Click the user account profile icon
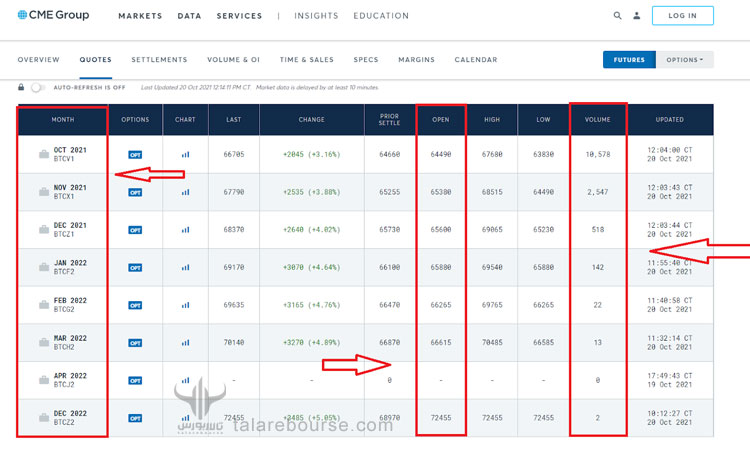750x450 pixels. (x=637, y=15)
